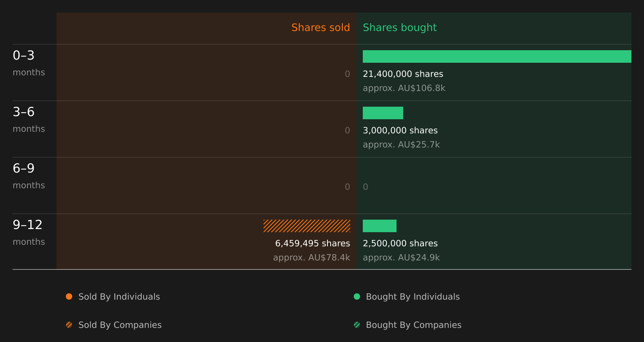Click the striped Bought By Companies legend icon
Image resolution: width=644 pixels, height=342 pixels.
(357, 325)
